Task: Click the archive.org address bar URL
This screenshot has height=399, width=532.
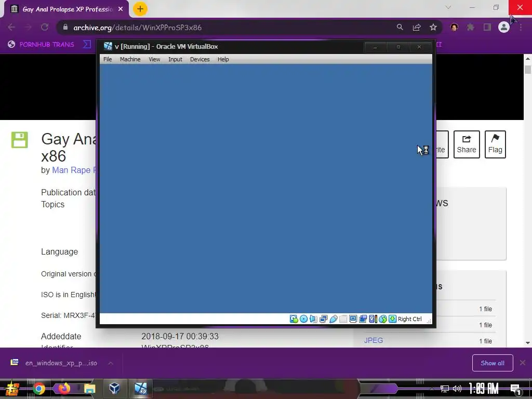Action: [x=137, y=28]
